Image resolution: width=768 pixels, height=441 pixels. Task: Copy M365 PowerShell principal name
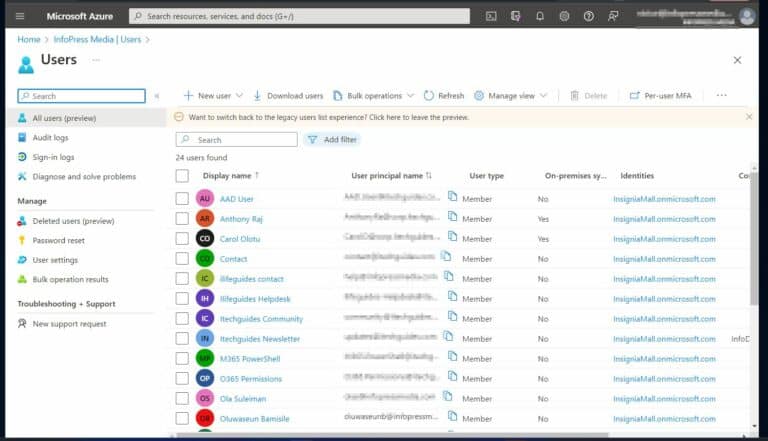pos(453,356)
